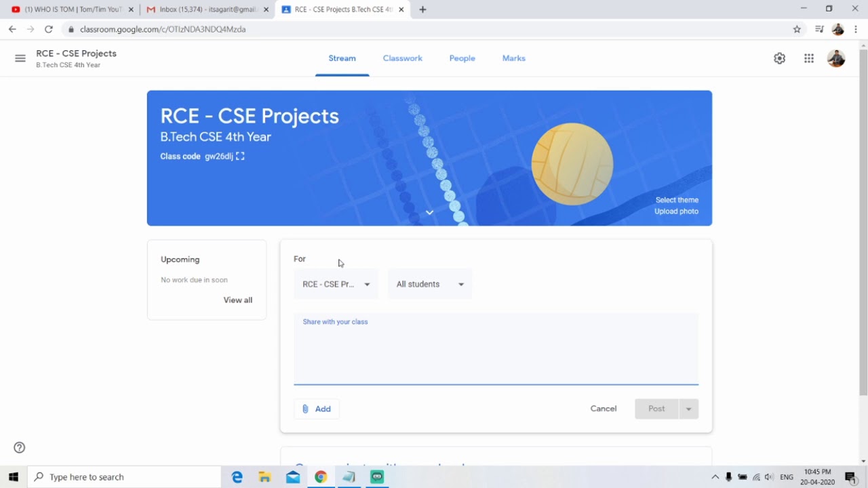Open Chrome's three-dot menu
Viewport: 868px width, 488px height.
coord(856,29)
